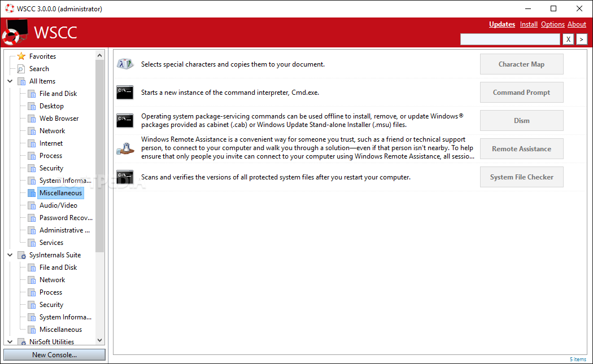Open the About link
Image resolution: width=593 pixels, height=364 pixels.
577,24
